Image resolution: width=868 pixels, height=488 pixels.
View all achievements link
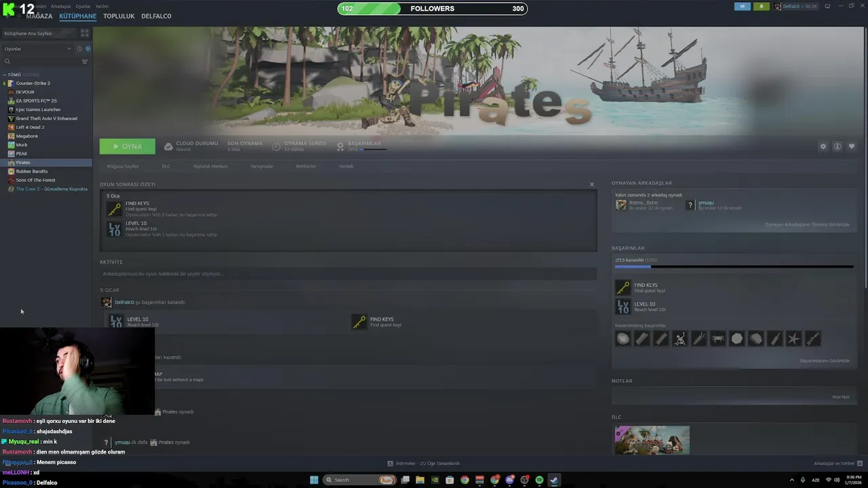pyautogui.click(x=825, y=361)
